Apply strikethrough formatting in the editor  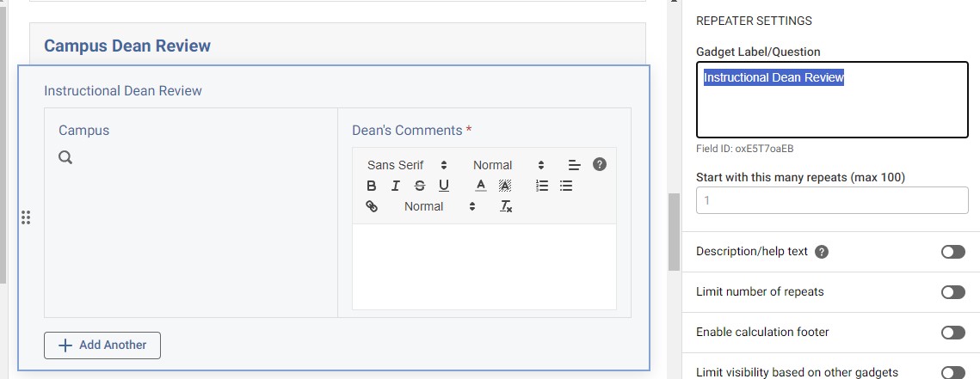pos(419,186)
